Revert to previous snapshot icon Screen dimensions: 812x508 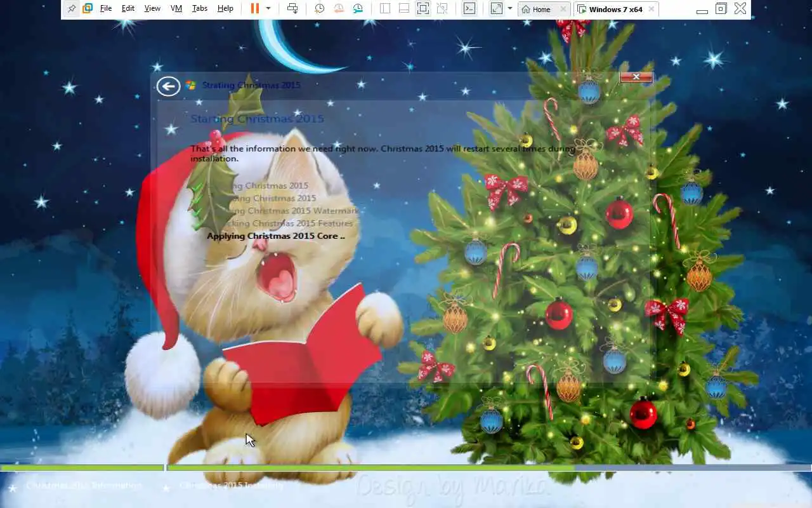[x=339, y=9]
